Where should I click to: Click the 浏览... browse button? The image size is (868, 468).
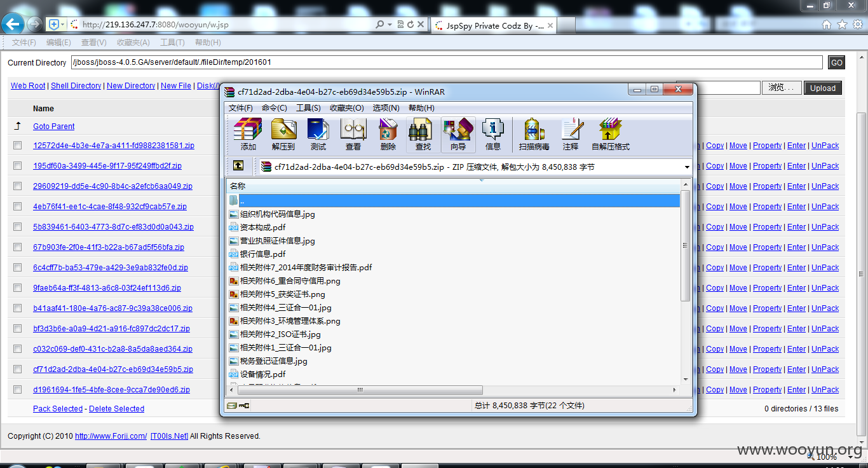tap(781, 88)
